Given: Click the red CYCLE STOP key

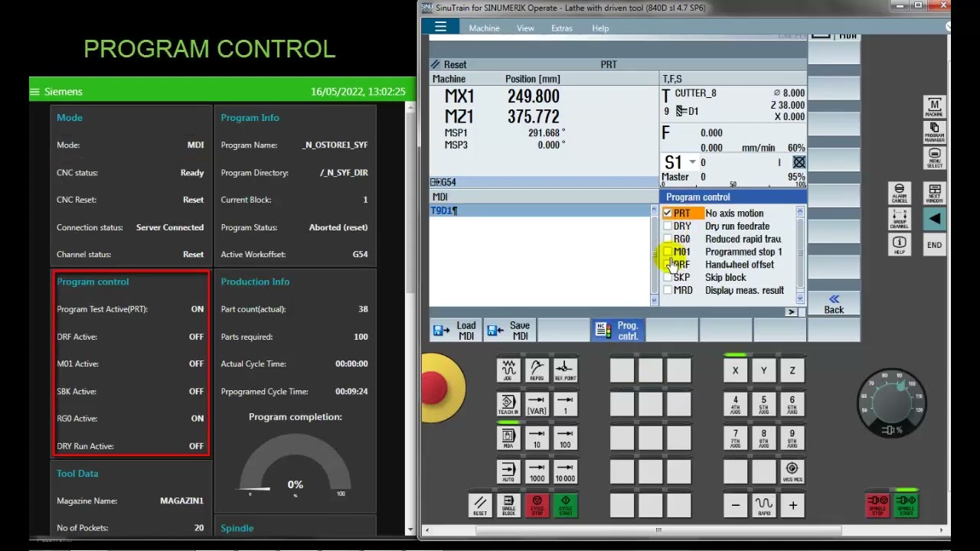Looking at the screenshot, I should coord(537,505).
